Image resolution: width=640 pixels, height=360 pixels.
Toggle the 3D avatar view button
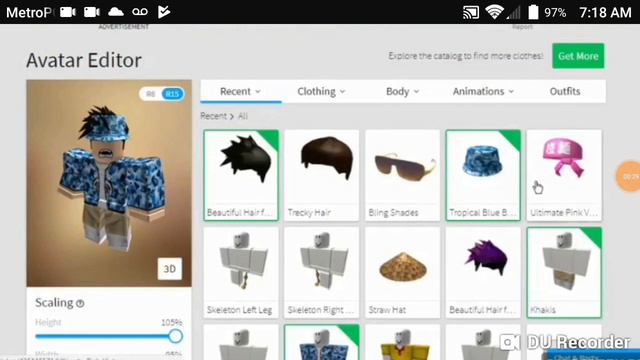tap(170, 269)
